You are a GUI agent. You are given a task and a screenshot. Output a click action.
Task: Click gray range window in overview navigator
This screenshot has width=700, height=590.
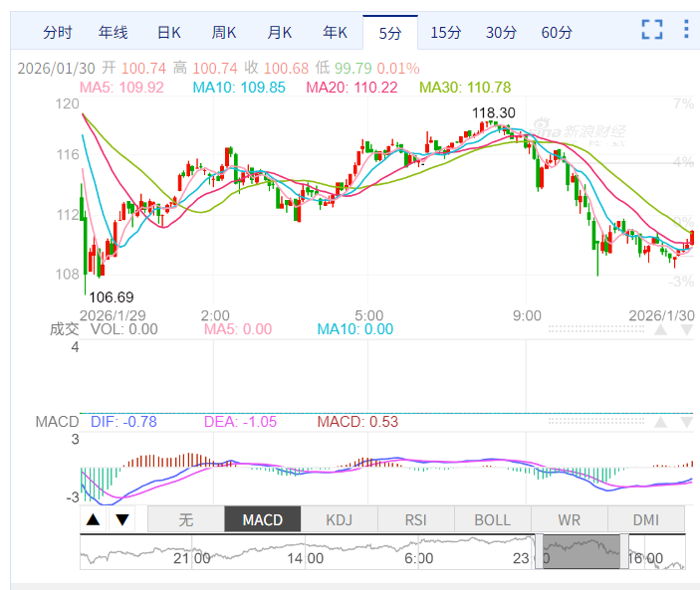[x=583, y=550]
